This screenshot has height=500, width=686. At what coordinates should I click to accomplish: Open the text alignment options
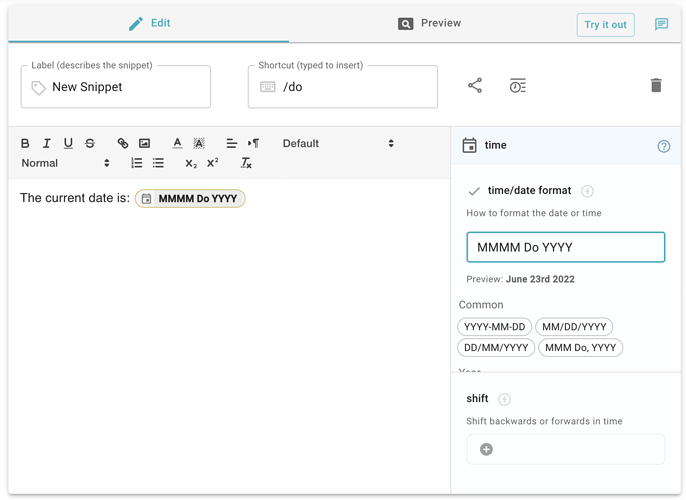coord(231,143)
